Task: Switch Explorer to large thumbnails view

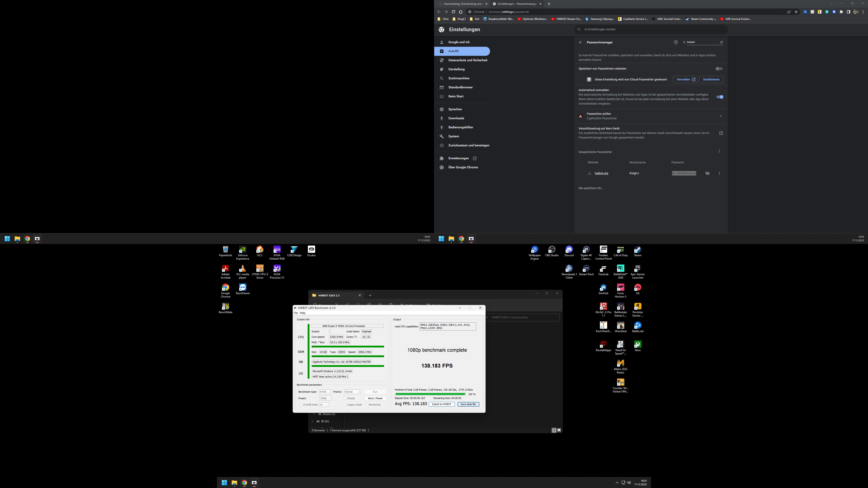Action: coord(559,430)
